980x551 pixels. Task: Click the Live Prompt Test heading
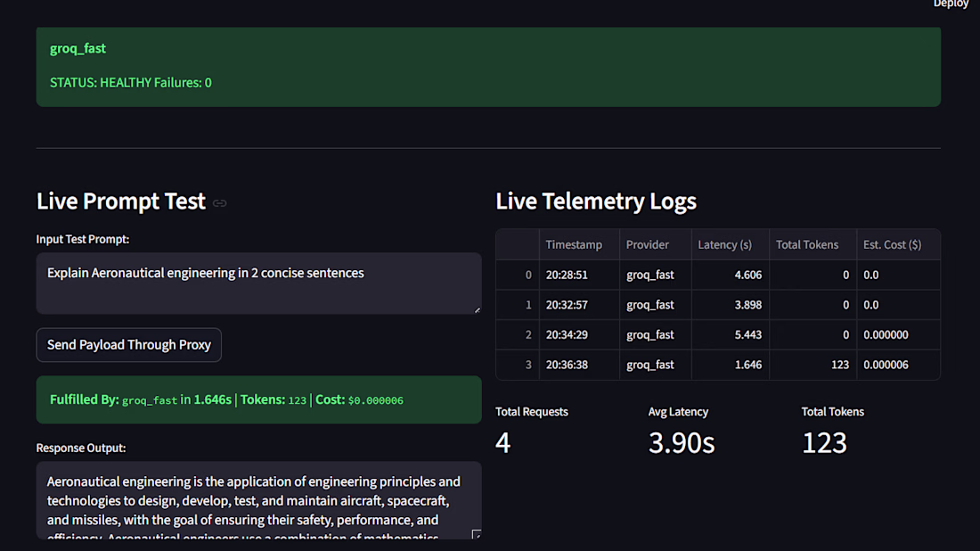point(120,201)
